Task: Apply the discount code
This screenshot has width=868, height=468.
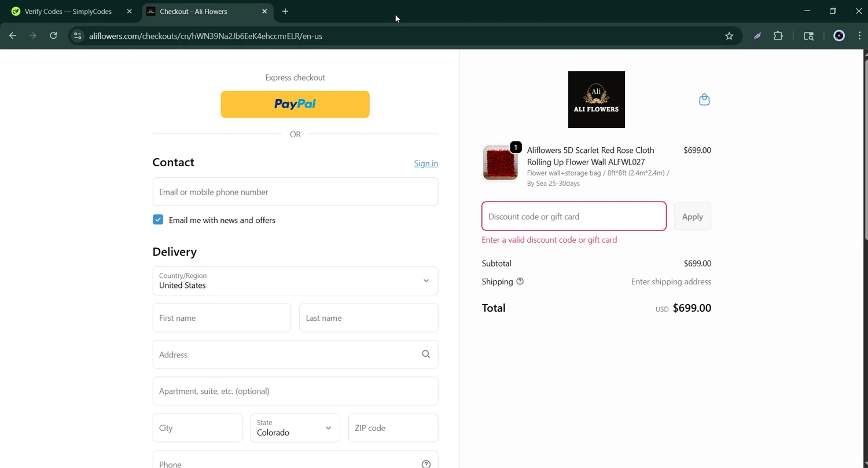Action: click(x=692, y=216)
